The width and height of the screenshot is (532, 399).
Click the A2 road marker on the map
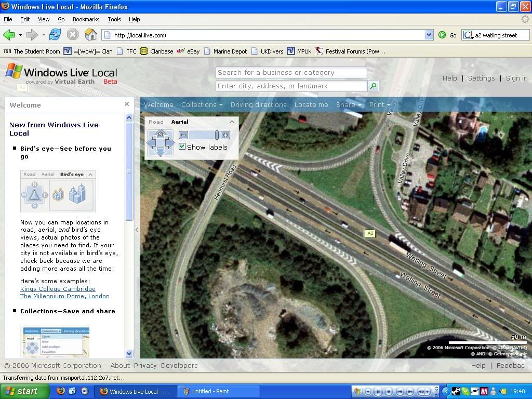tap(370, 233)
